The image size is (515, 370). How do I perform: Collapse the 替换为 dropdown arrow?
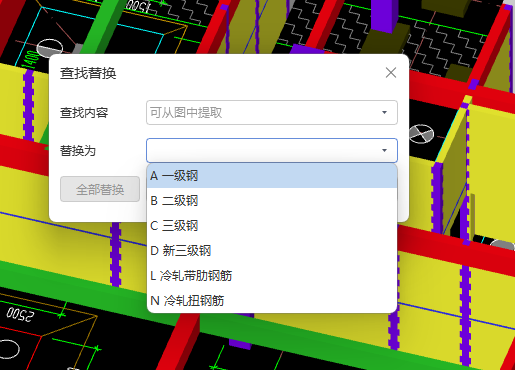[x=384, y=151]
